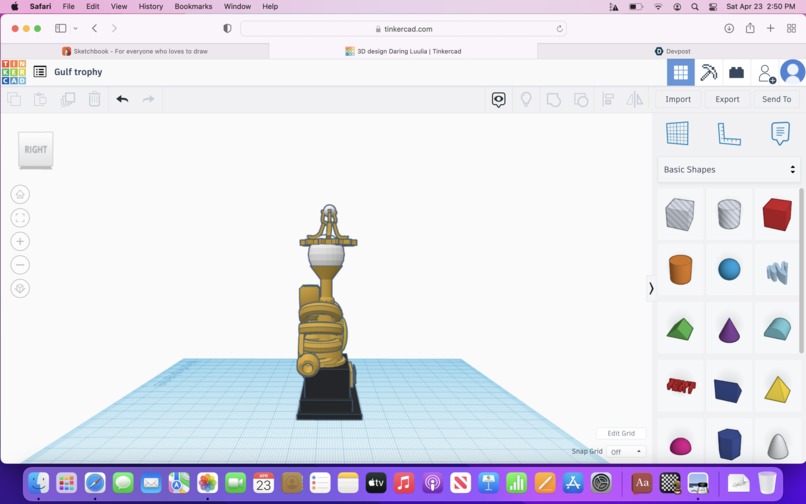Viewport: 806px width, 504px height.
Task: Click the Ungroup shapes icon
Action: pyautogui.click(x=581, y=99)
